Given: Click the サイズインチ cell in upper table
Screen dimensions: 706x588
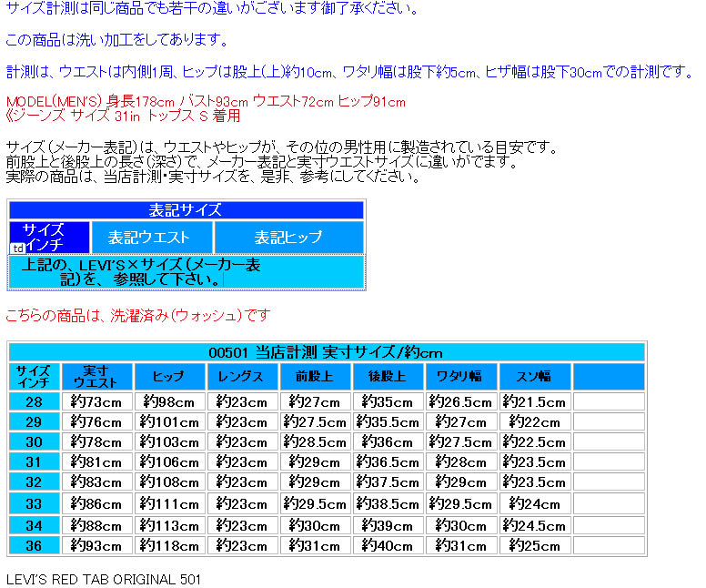Looking at the screenshot, I should pyautogui.click(x=49, y=237).
